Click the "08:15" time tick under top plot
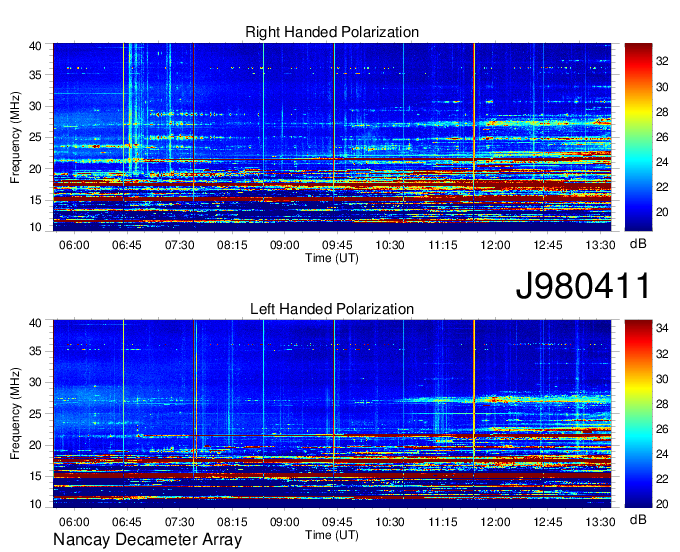 pos(232,245)
